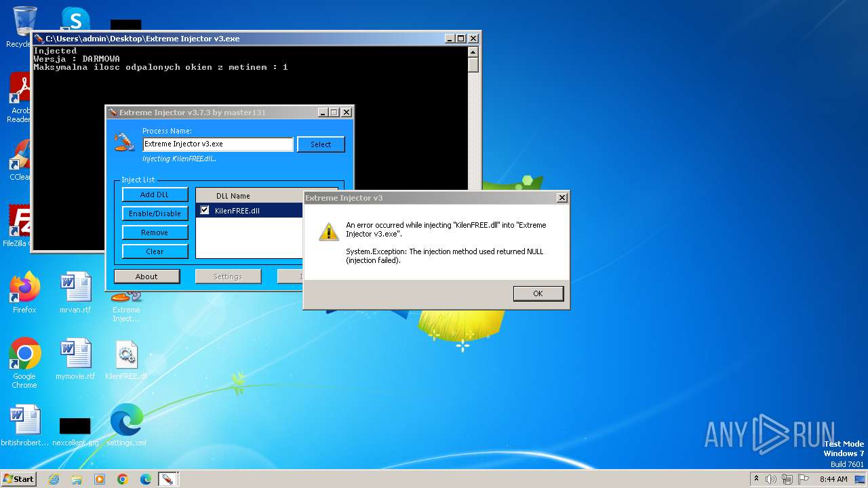Show hidden tray icons arrow
The image size is (868, 488).
[757, 479]
